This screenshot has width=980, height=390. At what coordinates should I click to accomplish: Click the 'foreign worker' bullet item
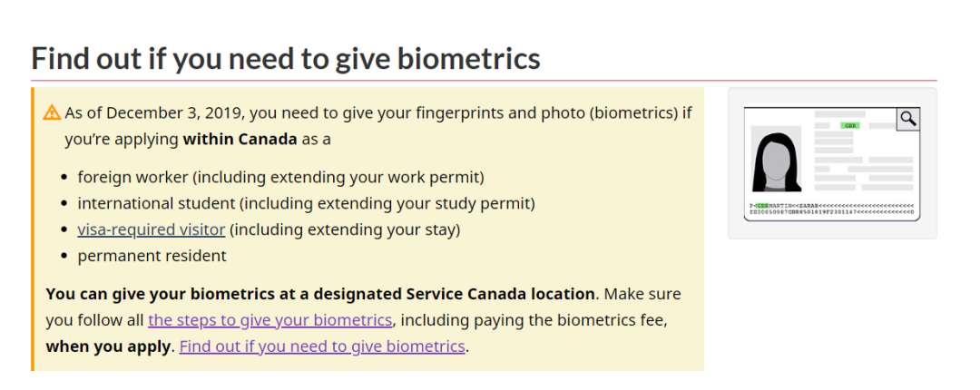click(x=280, y=177)
